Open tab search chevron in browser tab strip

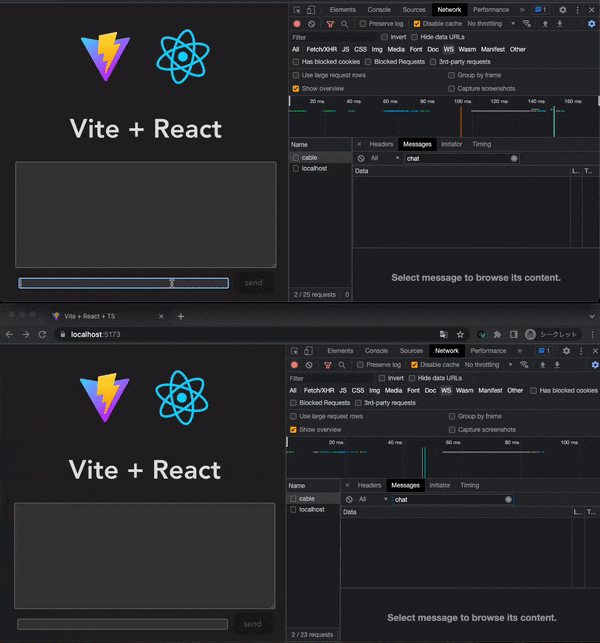coord(592,317)
